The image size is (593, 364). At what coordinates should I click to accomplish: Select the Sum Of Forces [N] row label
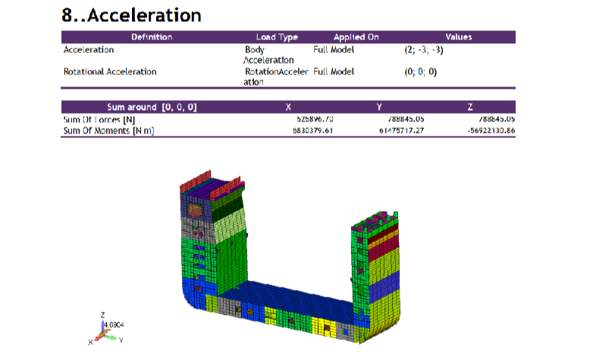click(100, 119)
